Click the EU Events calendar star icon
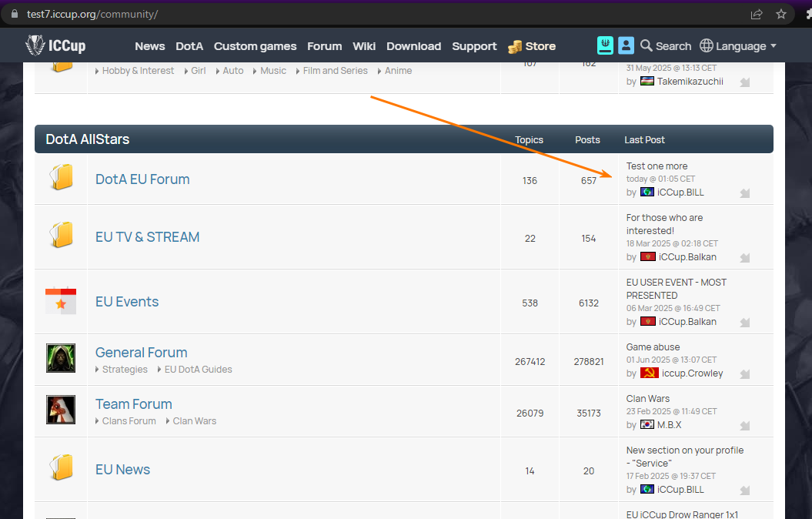This screenshot has height=519, width=812. click(61, 300)
